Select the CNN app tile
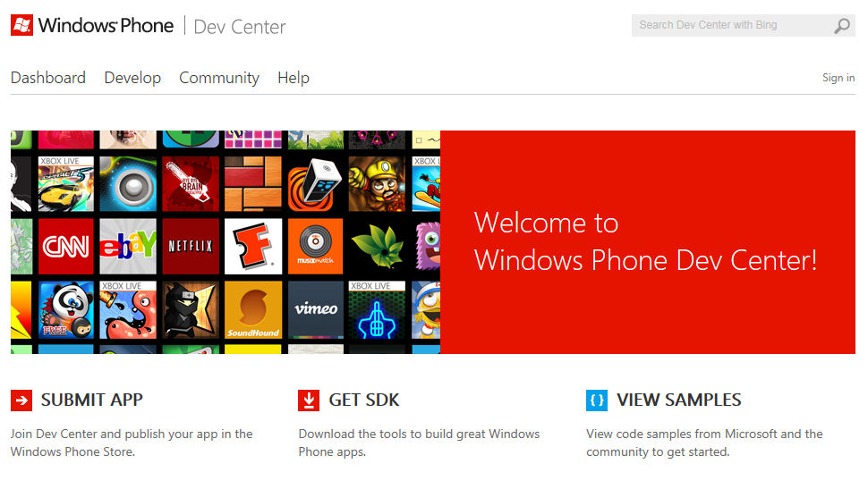 66,246
